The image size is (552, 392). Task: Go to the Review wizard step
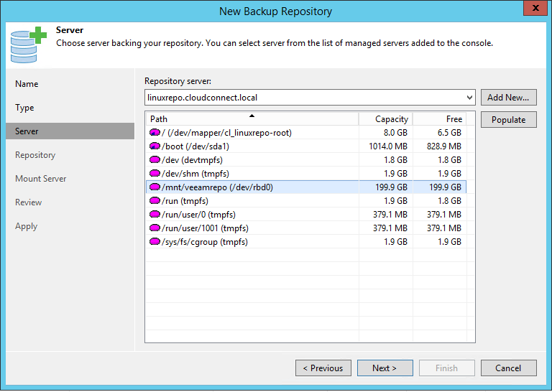(x=28, y=202)
